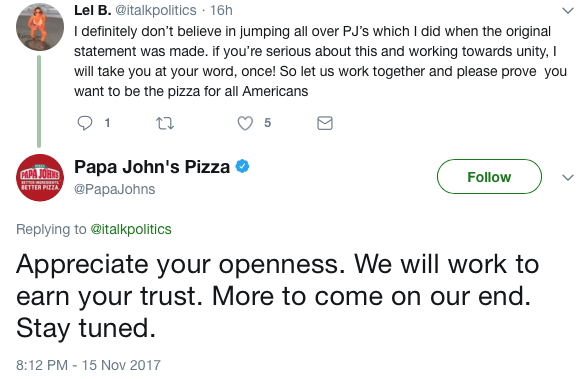Screen dimensions: 587x379
Task: Follow Papa John's Pizza
Action: pyautogui.click(x=489, y=176)
